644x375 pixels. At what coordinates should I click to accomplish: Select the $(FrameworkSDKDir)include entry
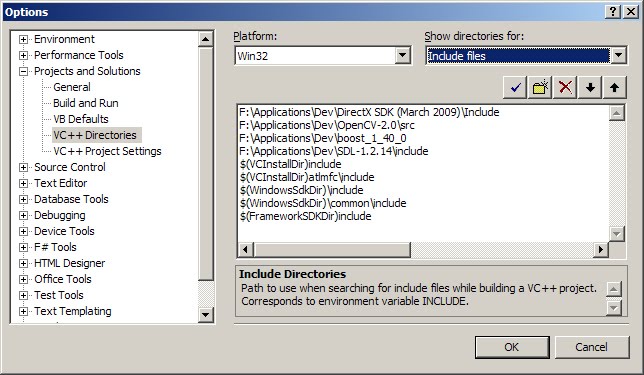(305, 216)
